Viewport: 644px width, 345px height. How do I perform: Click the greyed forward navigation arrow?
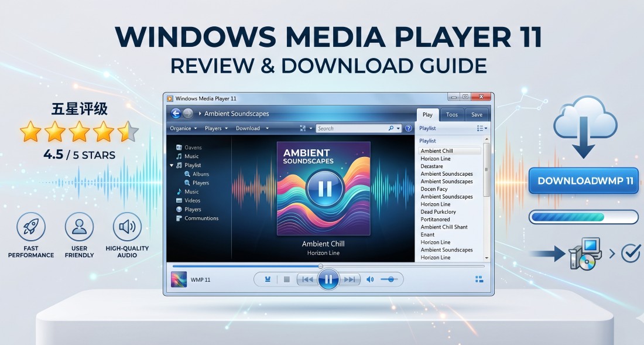[x=188, y=114]
